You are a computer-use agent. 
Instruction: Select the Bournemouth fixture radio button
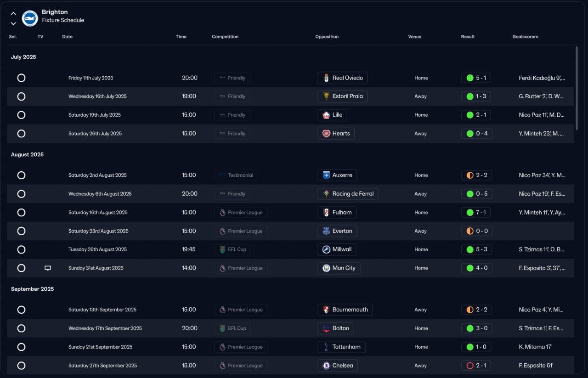pos(21,310)
